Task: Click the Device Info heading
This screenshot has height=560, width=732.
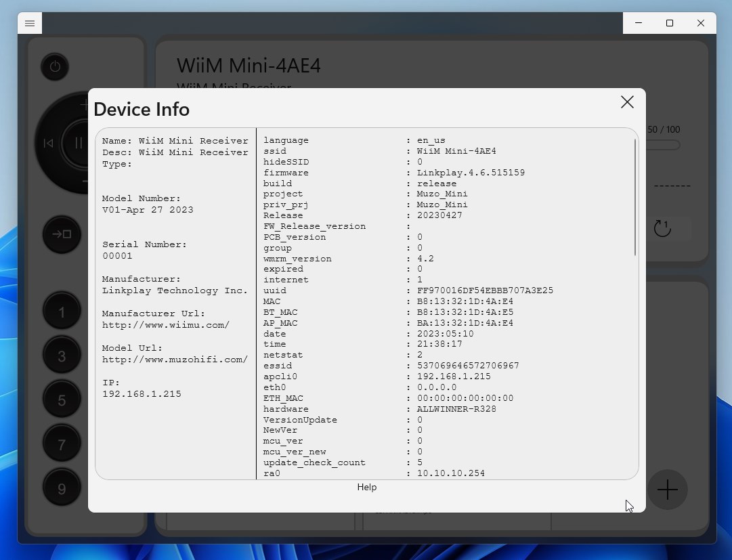Action: click(142, 109)
